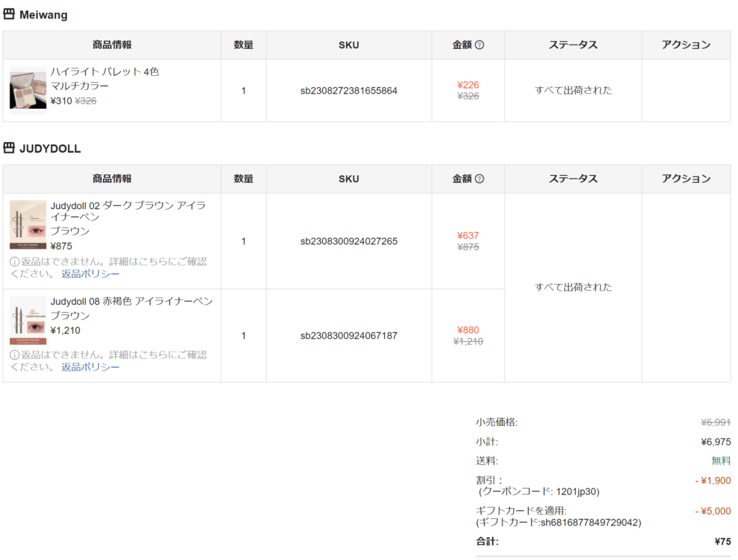Click info icon beside Judydoll 02 return notice
The width and height of the screenshot is (738, 560).
pos(14,262)
